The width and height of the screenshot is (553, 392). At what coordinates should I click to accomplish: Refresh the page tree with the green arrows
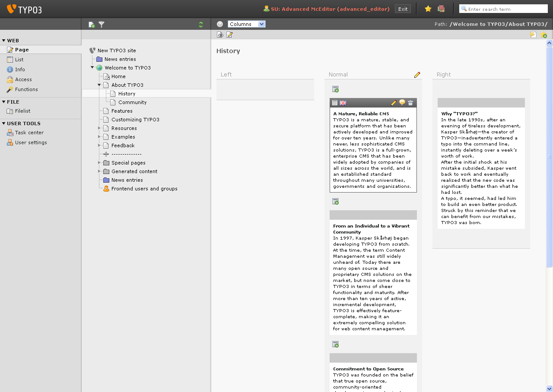click(x=201, y=25)
